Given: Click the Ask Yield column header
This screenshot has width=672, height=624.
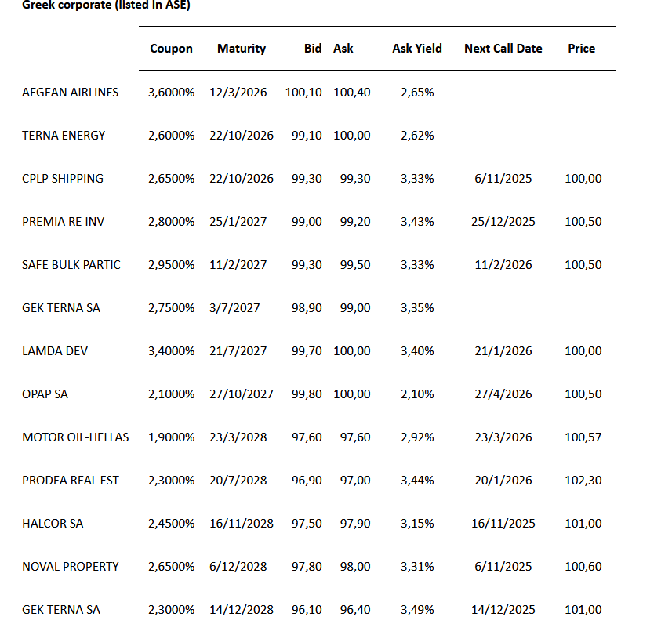Looking at the screenshot, I should 416,49.
